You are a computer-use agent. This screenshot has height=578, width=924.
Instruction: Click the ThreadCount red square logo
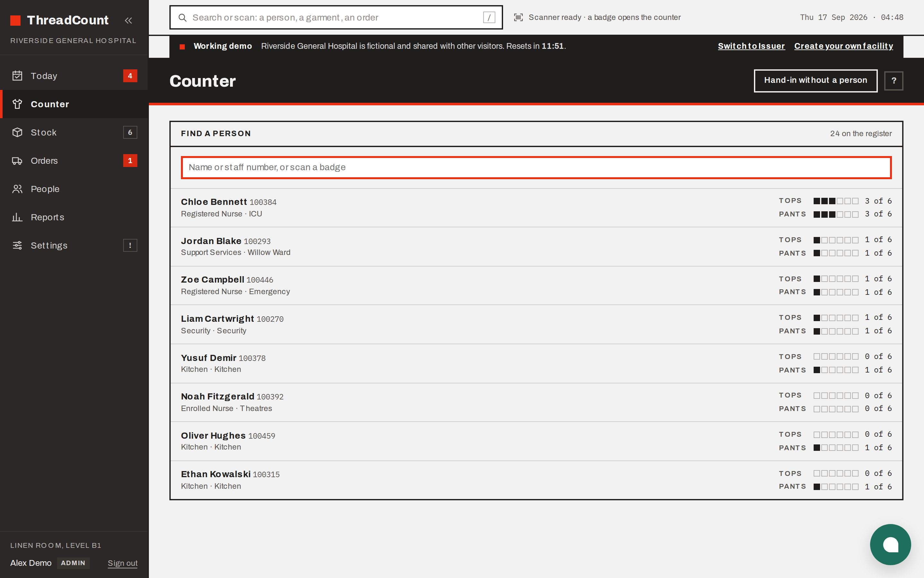[15, 20]
